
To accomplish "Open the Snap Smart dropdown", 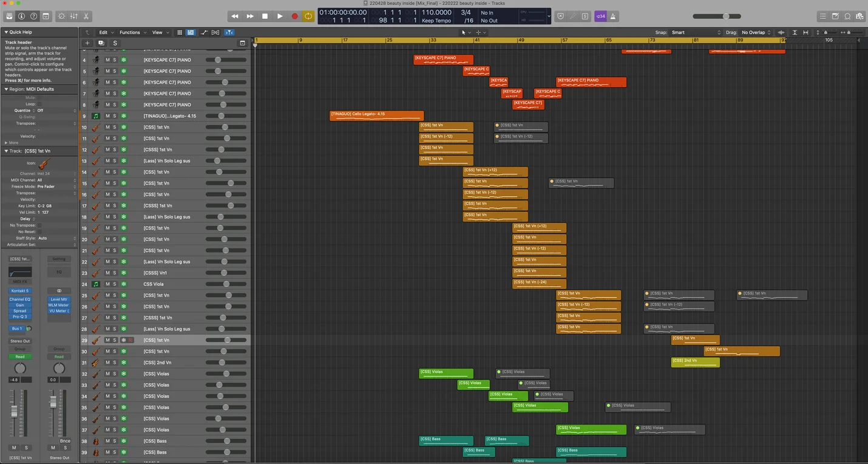I will [696, 32].
